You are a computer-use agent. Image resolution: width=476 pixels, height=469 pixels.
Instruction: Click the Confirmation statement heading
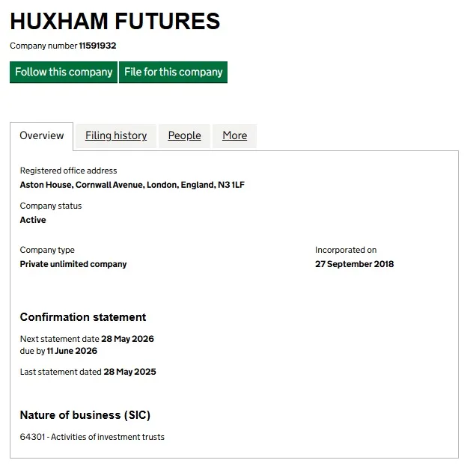[83, 317]
